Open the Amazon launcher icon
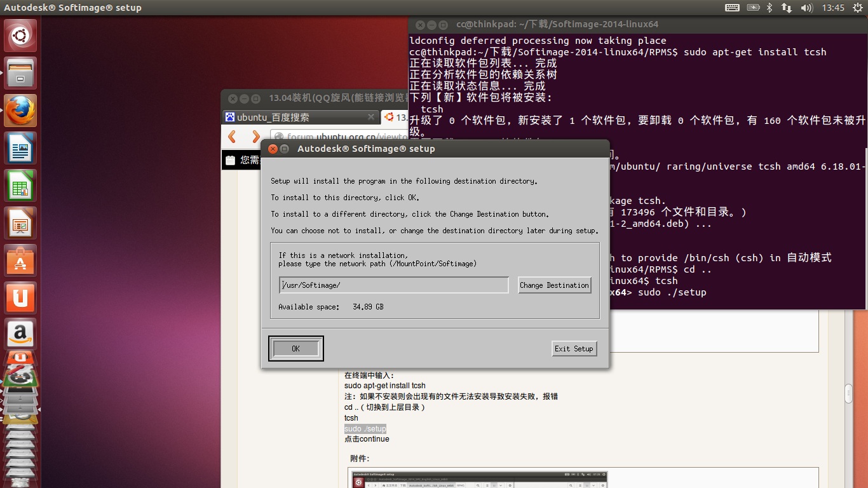Image resolution: width=868 pixels, height=488 pixels. click(20, 334)
